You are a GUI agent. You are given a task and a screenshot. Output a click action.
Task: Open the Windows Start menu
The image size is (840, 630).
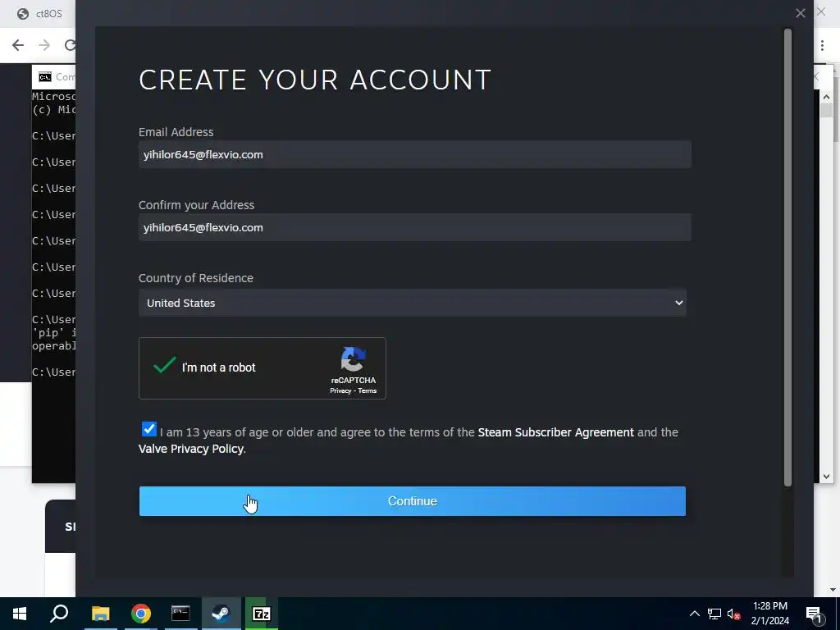tap(20, 614)
